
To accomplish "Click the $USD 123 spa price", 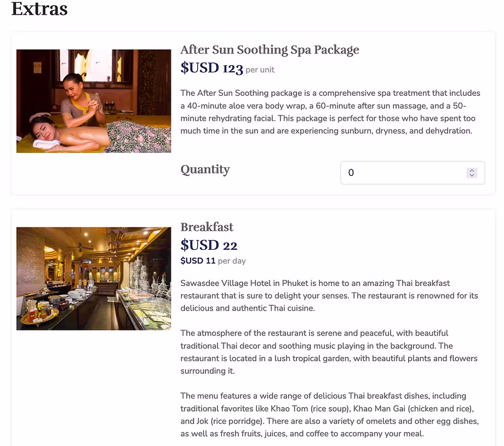I will tap(211, 68).
